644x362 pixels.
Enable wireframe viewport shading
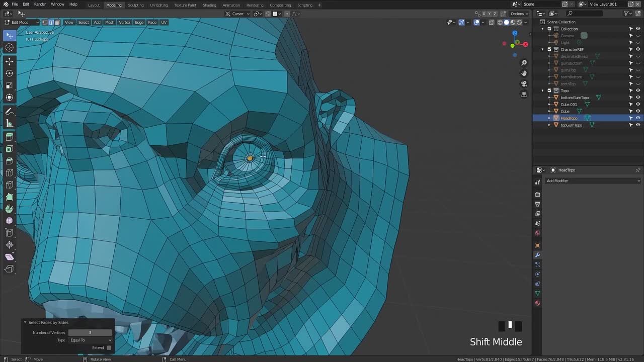[500, 22]
